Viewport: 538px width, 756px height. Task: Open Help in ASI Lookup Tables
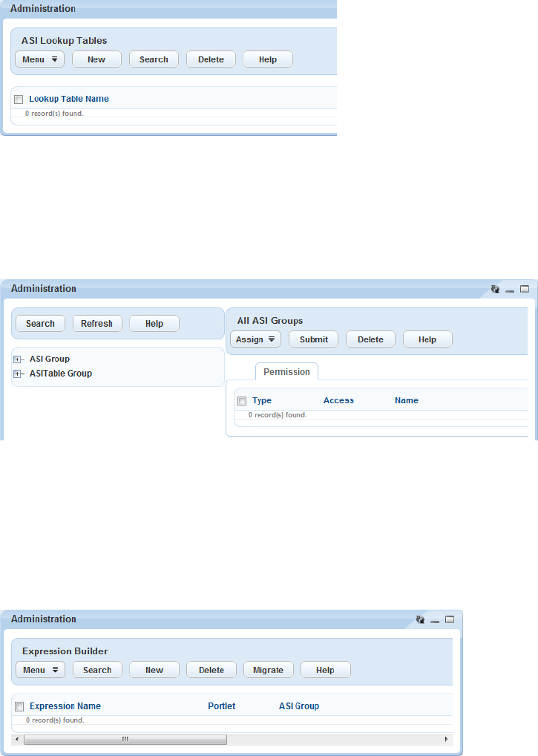click(x=268, y=59)
